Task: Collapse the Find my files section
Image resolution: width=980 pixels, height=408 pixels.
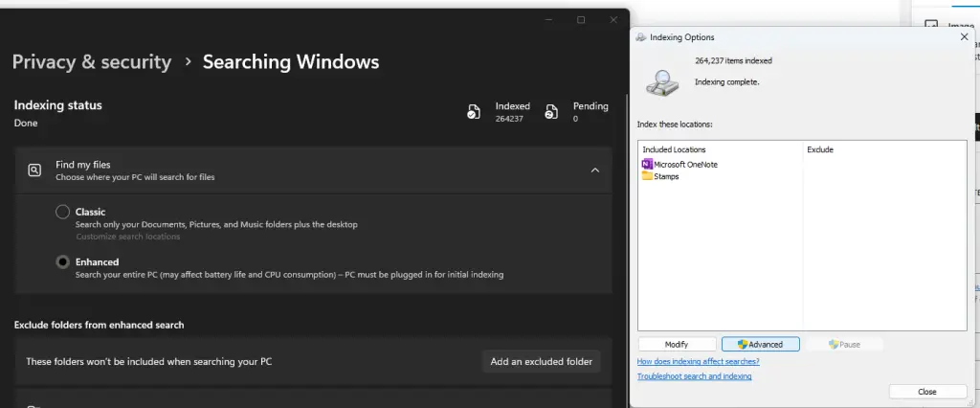Action: 594,170
